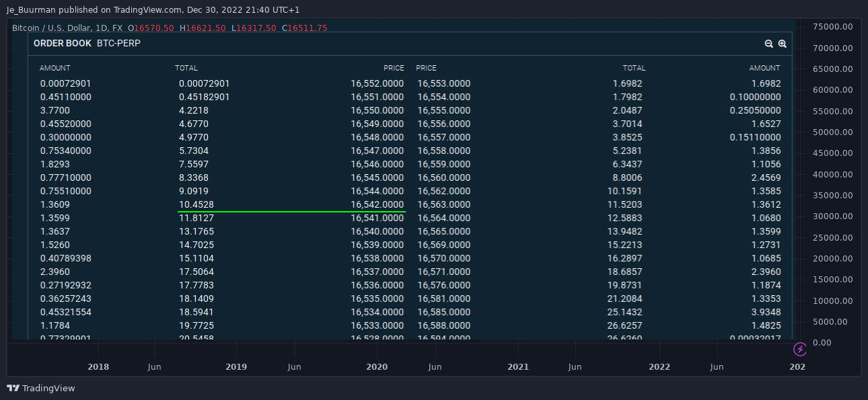Click the 2022 label on time axis
This screenshot has width=868, height=400.
coord(659,367)
